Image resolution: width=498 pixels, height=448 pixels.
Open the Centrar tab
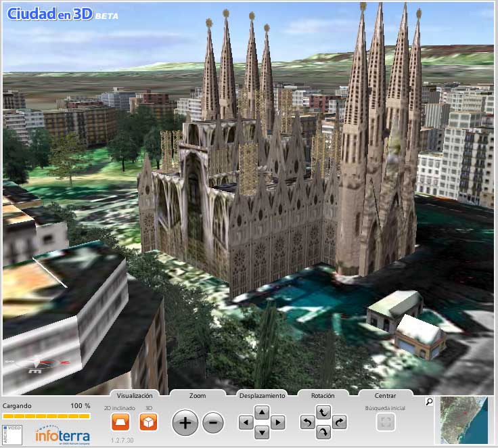pyautogui.click(x=385, y=396)
